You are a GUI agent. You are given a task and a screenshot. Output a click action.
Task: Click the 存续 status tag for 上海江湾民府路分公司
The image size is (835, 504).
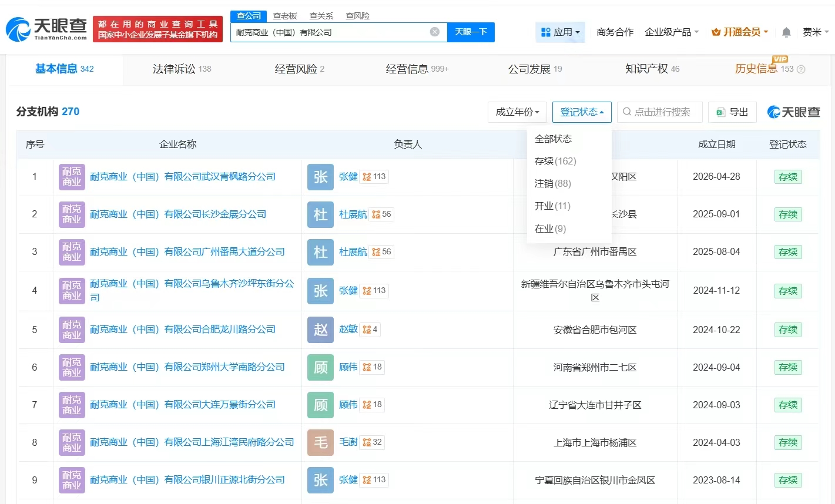coord(788,442)
